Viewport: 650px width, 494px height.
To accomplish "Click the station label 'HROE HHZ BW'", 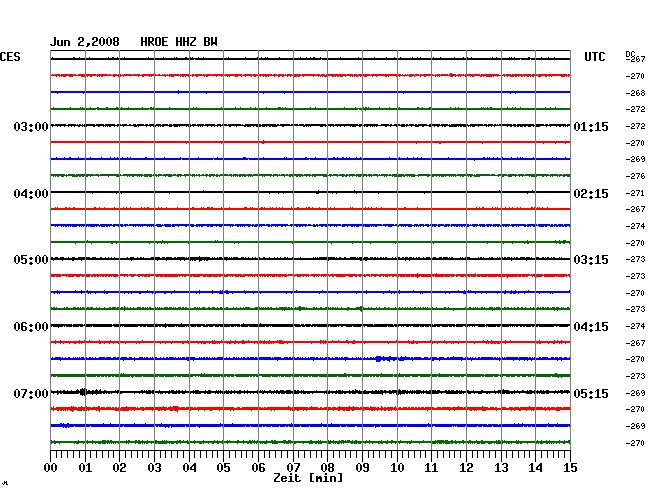I will point(179,42).
